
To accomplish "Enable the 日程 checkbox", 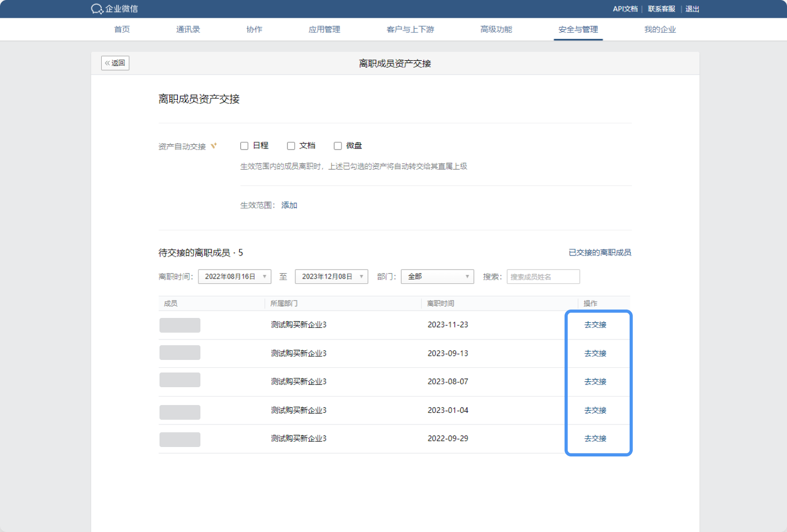I will (244, 146).
